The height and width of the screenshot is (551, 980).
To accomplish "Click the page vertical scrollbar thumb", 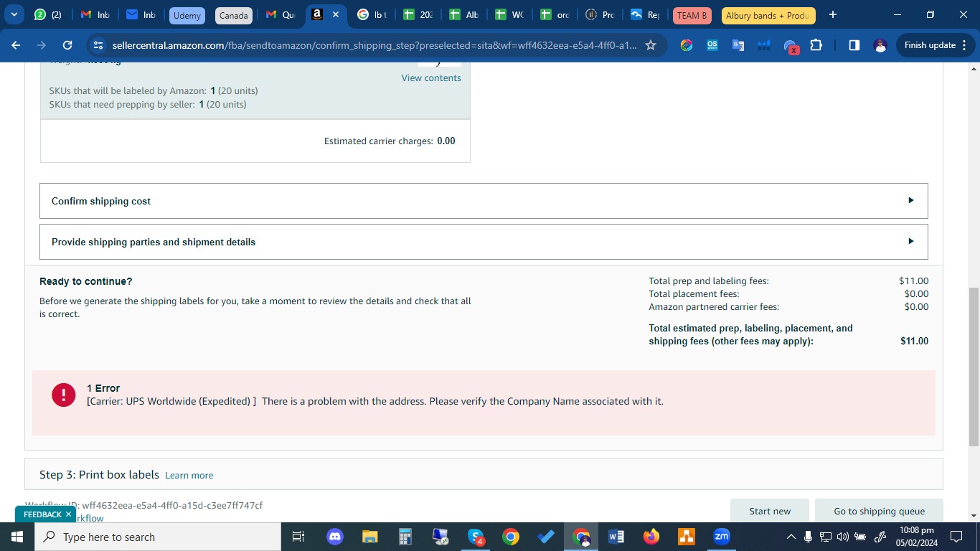I will 974,367.
